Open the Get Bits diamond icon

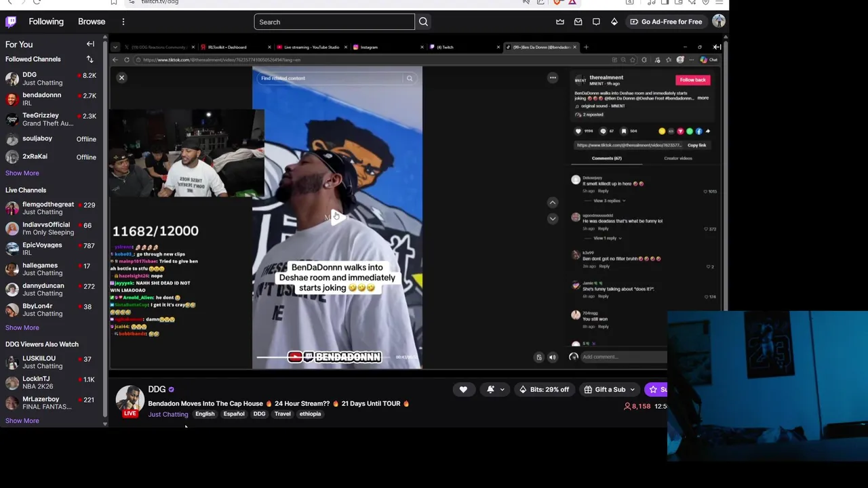tap(614, 22)
